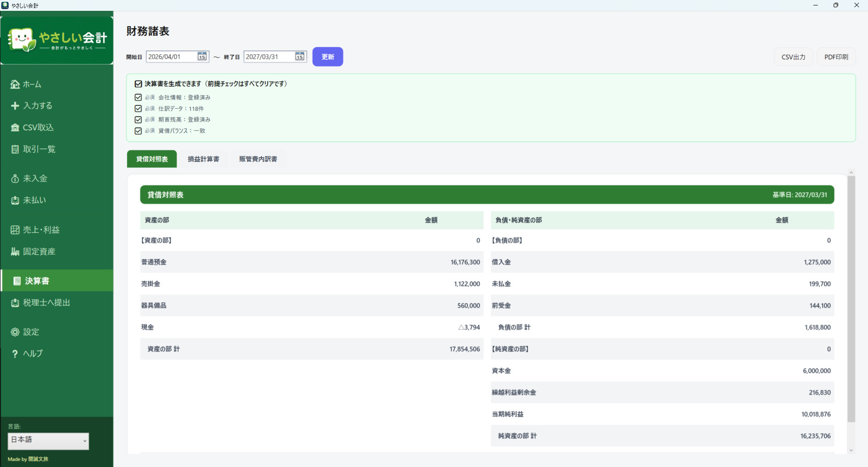
Task: Open CSV取込 bank icon in sidebar
Action: pos(15,128)
